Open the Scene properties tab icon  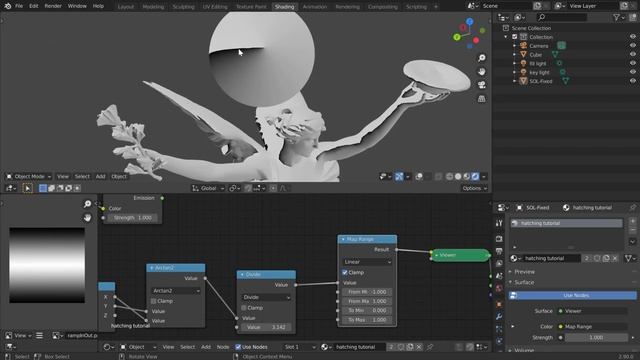pyautogui.click(x=499, y=276)
